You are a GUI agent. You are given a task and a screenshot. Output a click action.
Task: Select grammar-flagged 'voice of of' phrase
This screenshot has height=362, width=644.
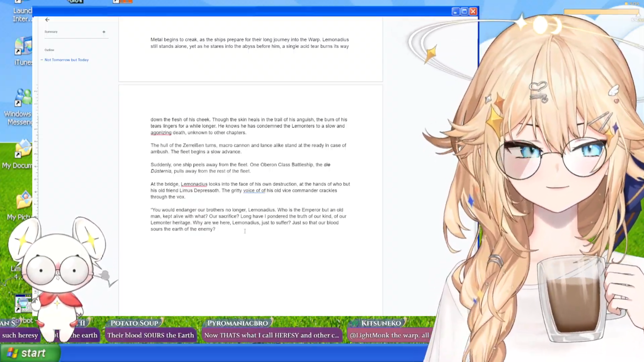254,191
